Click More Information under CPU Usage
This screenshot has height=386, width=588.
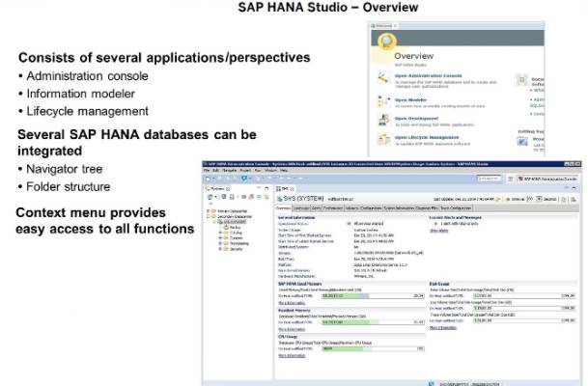click(x=292, y=355)
